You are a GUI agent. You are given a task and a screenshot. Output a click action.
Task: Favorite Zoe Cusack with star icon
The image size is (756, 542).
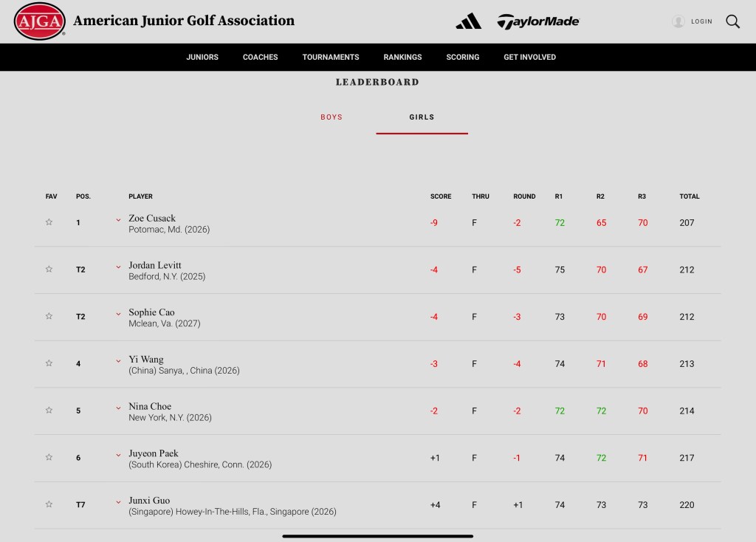[49, 222]
